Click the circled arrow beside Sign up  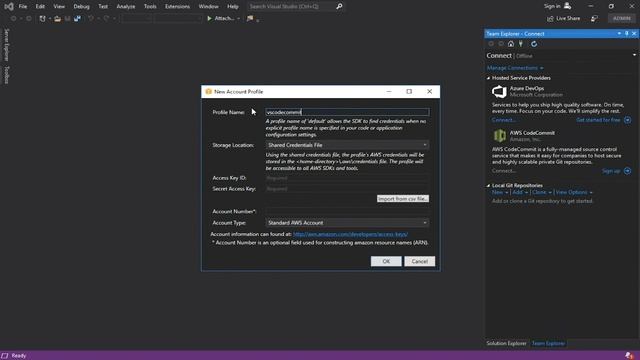click(627, 171)
